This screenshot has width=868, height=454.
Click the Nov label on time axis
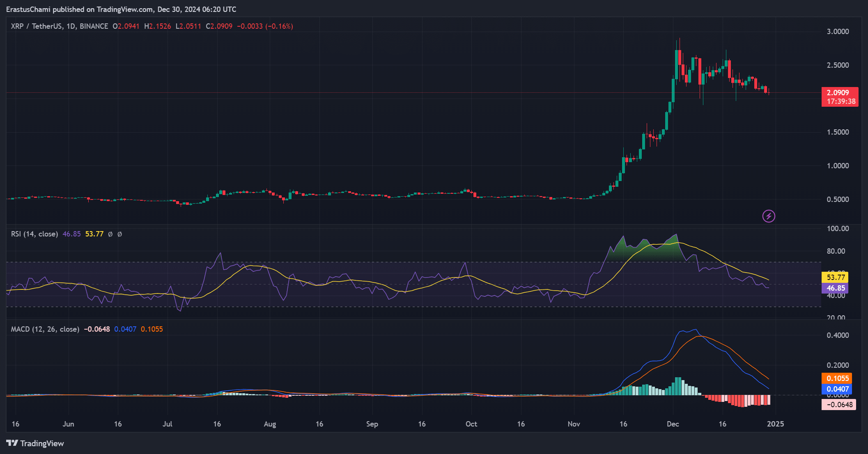pyautogui.click(x=574, y=424)
